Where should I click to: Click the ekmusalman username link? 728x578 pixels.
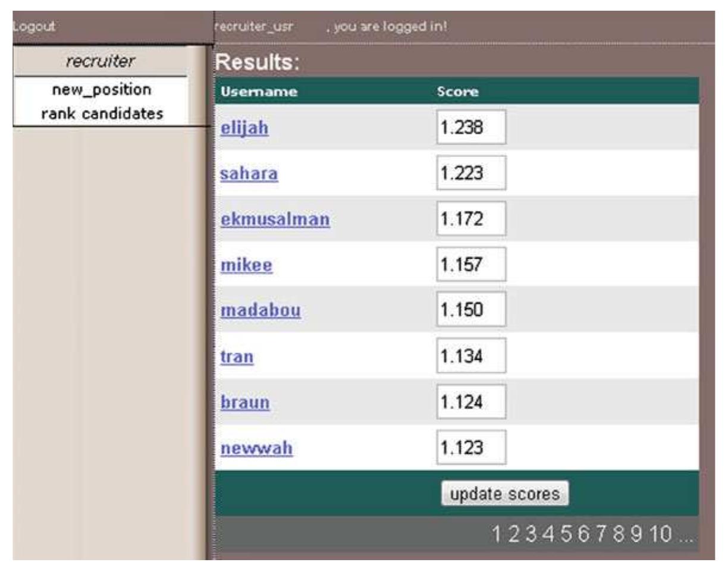274,219
